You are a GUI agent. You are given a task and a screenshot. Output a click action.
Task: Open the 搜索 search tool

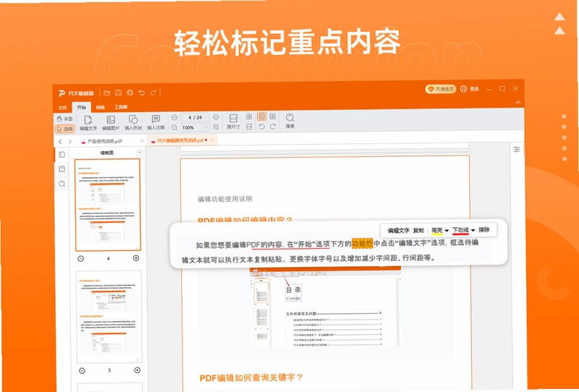(x=290, y=121)
